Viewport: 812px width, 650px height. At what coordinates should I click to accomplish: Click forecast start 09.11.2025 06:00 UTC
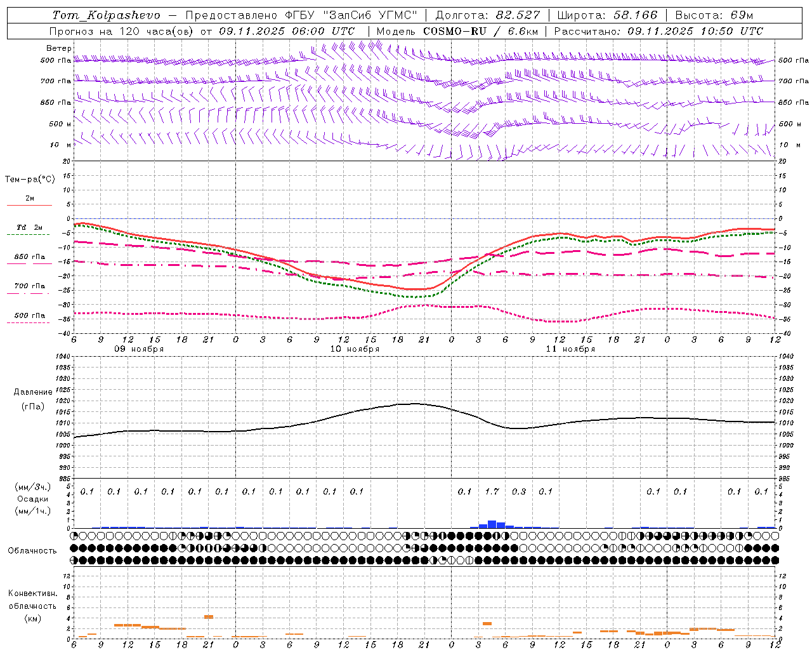coord(287,31)
